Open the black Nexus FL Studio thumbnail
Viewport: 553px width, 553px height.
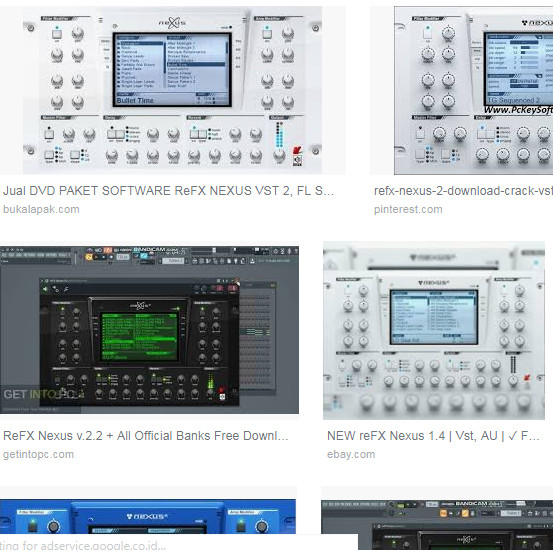(149, 330)
